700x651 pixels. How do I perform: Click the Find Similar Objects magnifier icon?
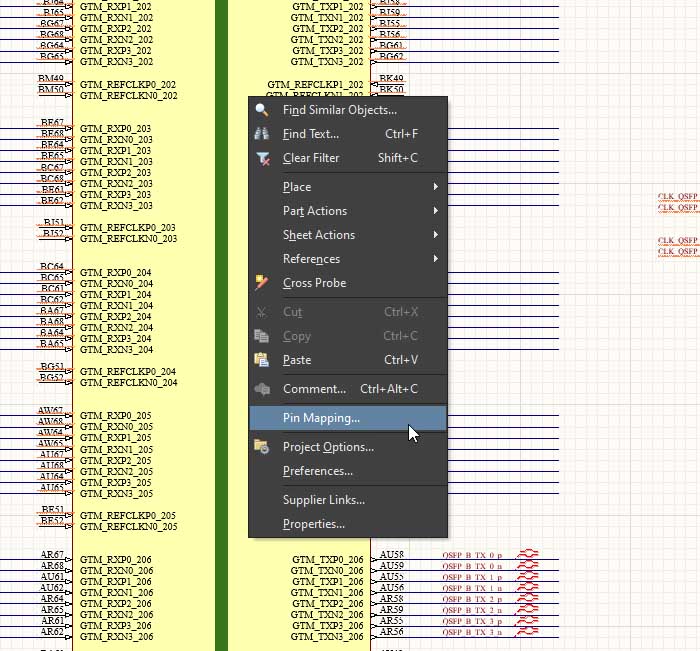262,110
